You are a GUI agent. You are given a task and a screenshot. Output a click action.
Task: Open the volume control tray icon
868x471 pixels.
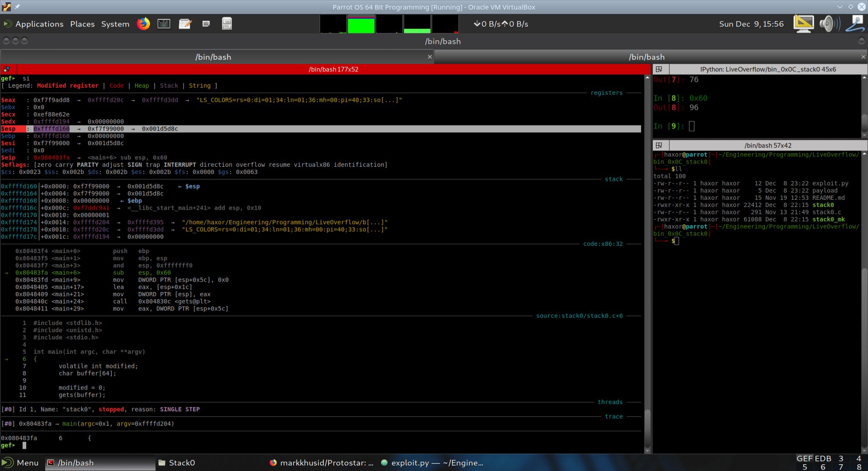829,24
